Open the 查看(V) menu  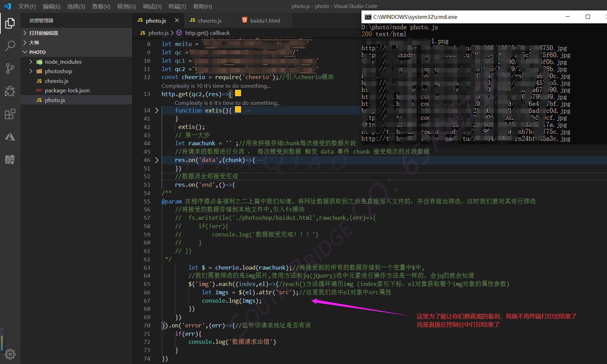[x=101, y=6]
